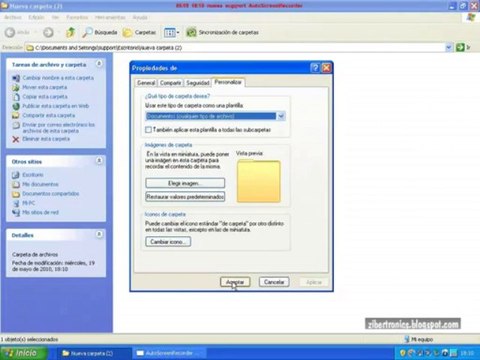480x360 pixels.
Task: Collapse the Otros sitios panel
Action: (99, 161)
